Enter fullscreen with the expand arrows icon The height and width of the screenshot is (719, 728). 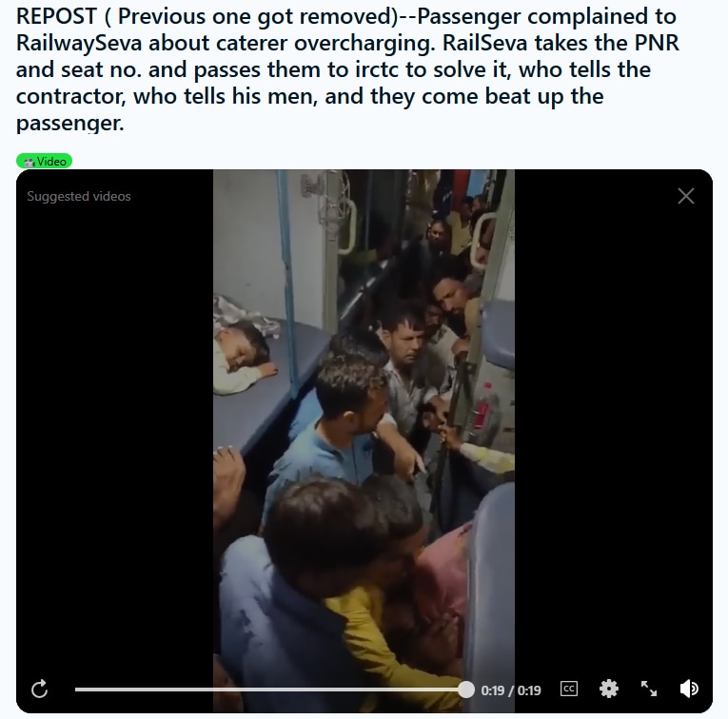(x=649, y=689)
